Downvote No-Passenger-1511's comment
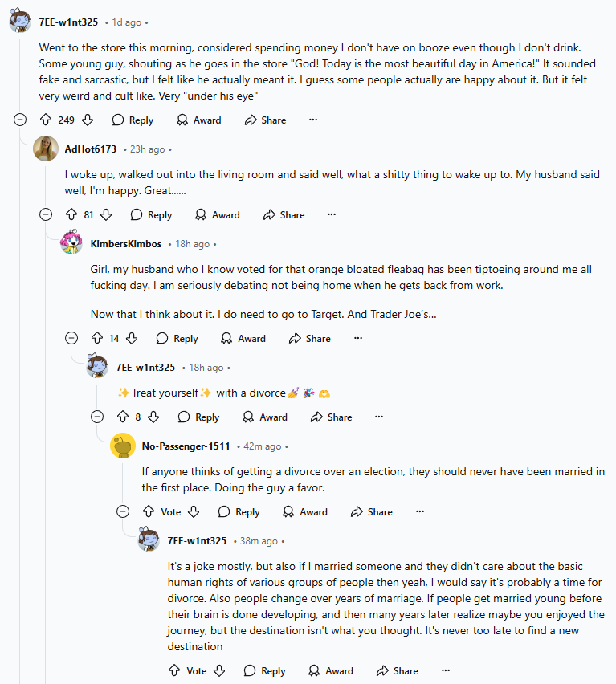 [x=194, y=511]
